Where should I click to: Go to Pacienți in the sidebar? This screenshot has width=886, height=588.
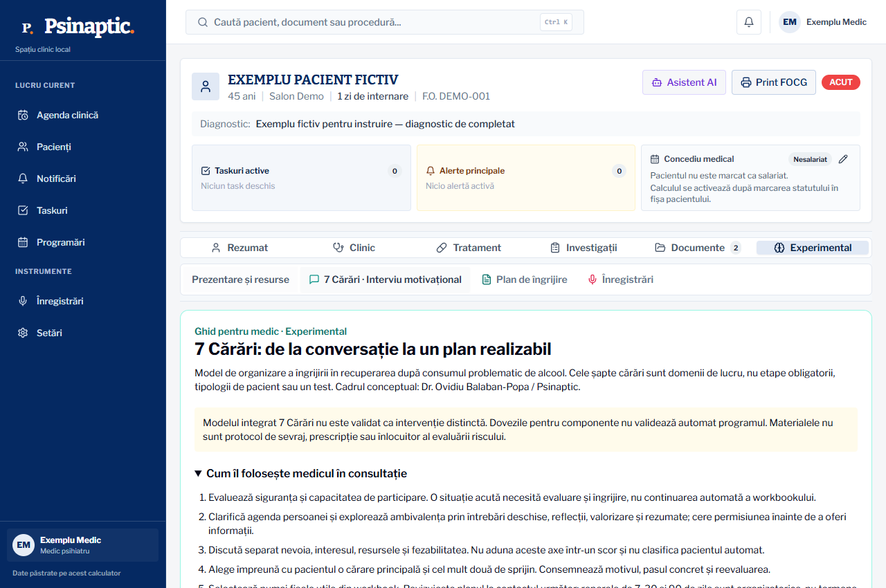click(83, 147)
